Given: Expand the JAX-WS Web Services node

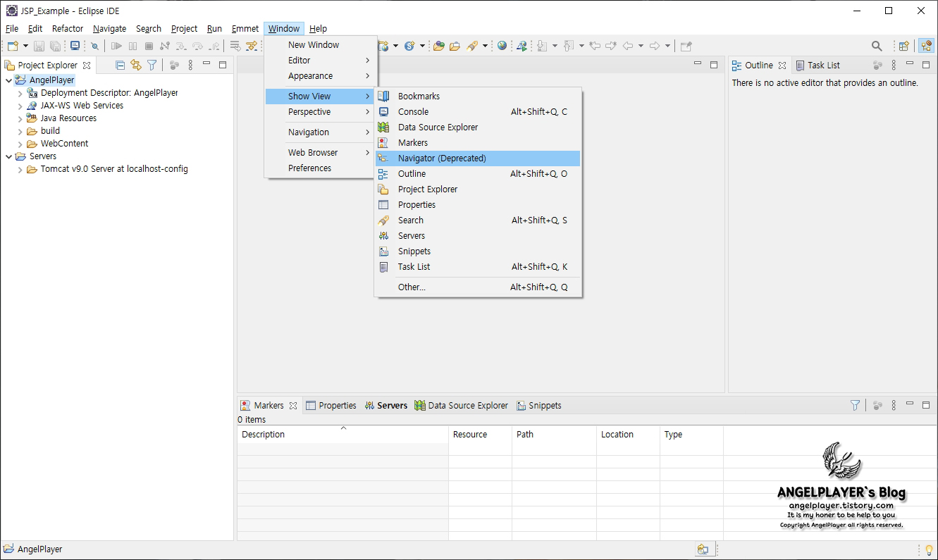Looking at the screenshot, I should pyautogui.click(x=20, y=106).
